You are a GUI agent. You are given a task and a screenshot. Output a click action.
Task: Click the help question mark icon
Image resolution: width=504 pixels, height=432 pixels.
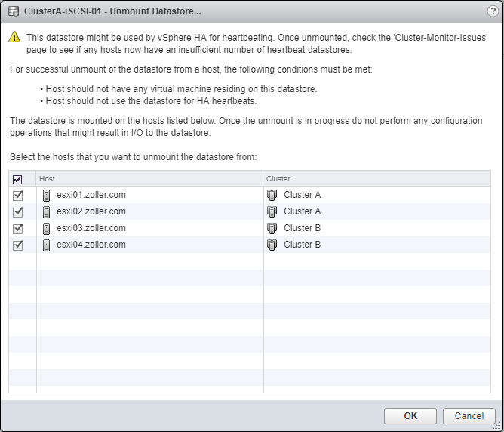click(x=493, y=11)
